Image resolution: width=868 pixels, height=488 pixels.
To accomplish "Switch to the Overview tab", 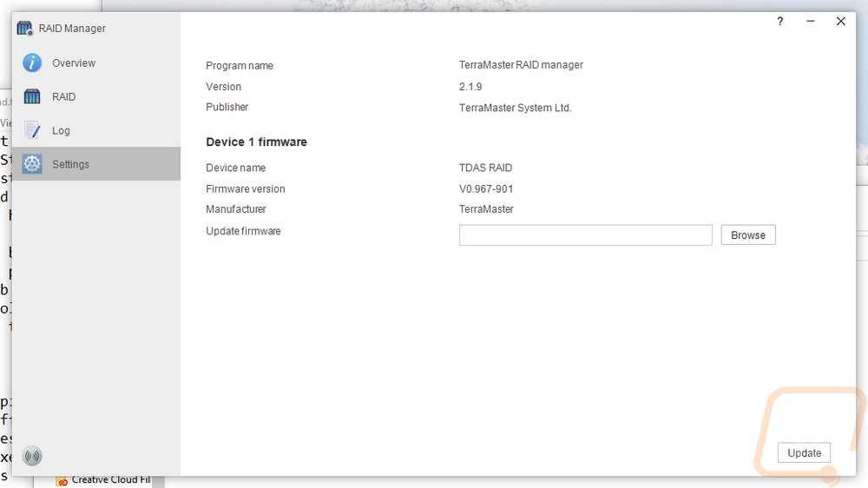I will 96,63.
